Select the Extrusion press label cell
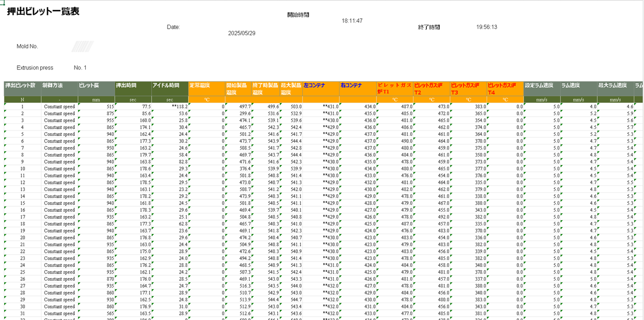644x320 pixels. [x=35, y=68]
